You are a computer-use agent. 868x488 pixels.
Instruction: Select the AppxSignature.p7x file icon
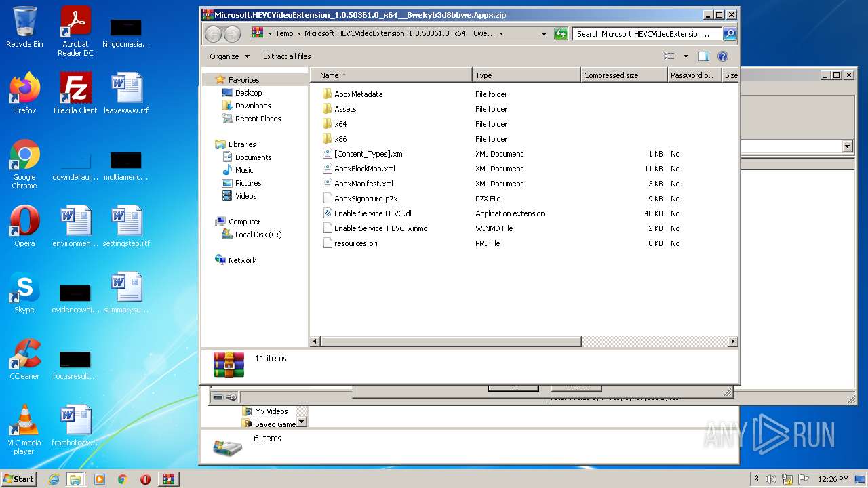(x=327, y=199)
